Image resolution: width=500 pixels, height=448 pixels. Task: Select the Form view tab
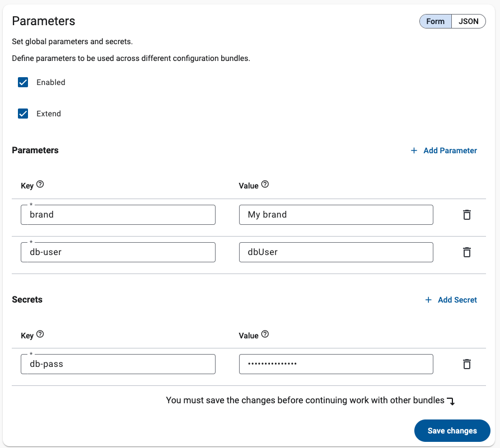[x=435, y=21]
